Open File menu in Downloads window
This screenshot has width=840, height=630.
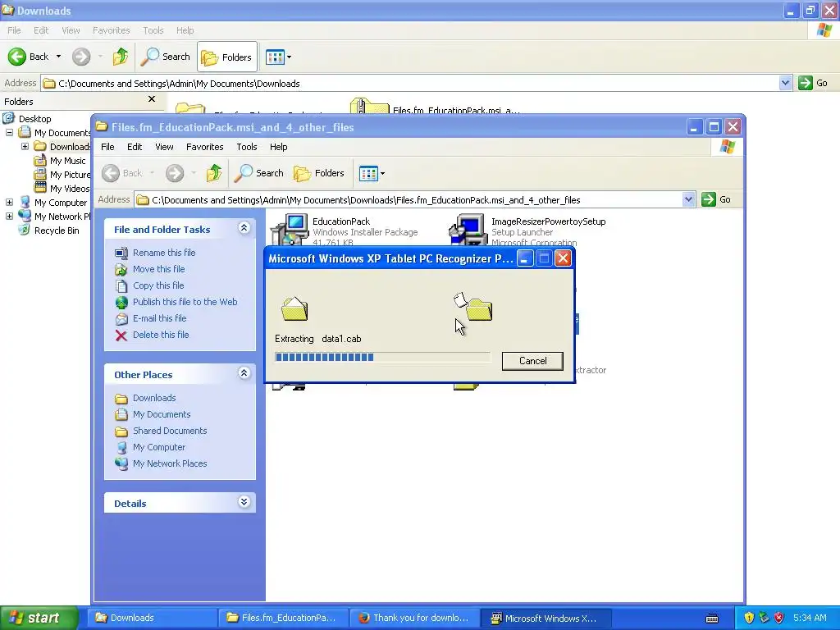point(15,30)
